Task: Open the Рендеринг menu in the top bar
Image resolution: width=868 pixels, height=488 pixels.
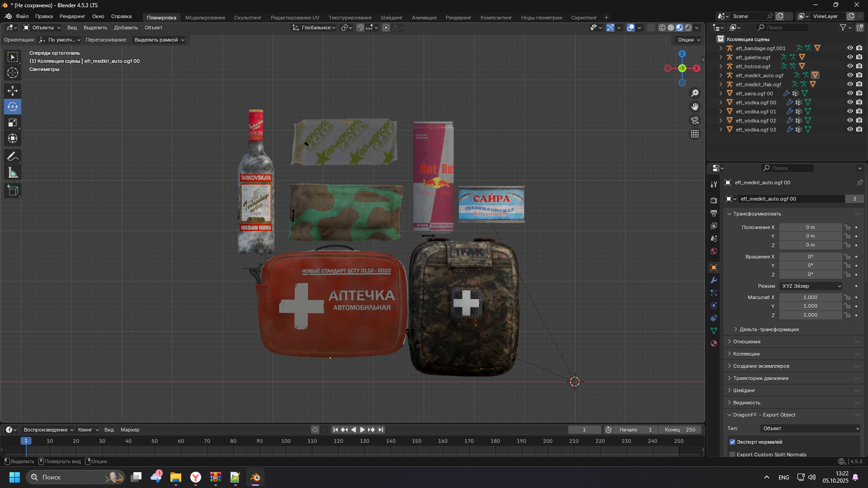Action: click(72, 16)
